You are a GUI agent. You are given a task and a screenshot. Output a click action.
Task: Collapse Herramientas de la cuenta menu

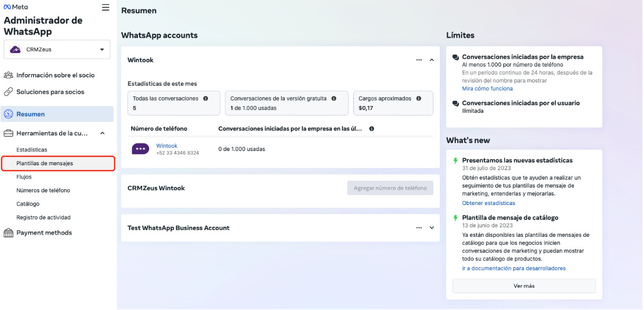click(102, 134)
